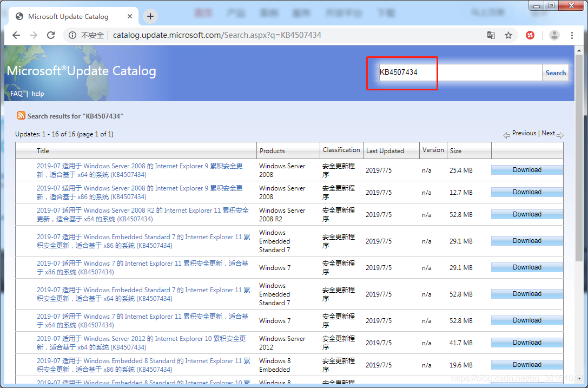The width and height of the screenshot is (588, 388).
Task: Click "Windows Server 2012" product cell
Action: coord(282,343)
